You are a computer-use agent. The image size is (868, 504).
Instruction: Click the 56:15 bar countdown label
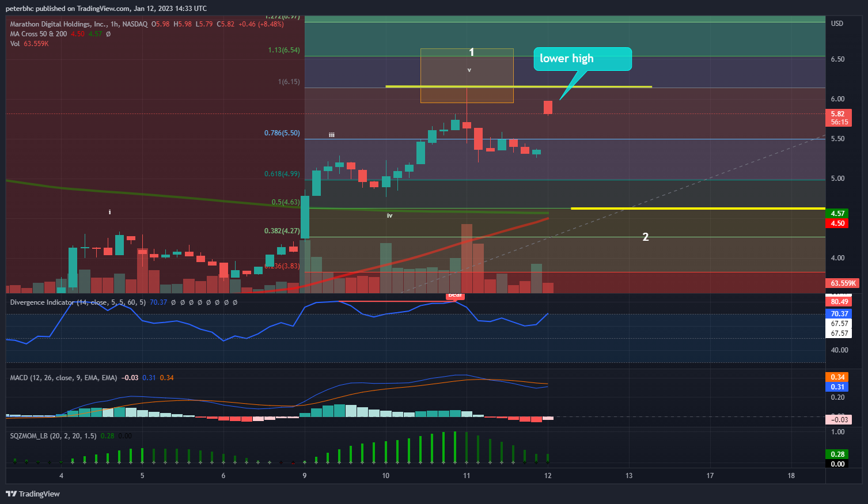pos(839,122)
